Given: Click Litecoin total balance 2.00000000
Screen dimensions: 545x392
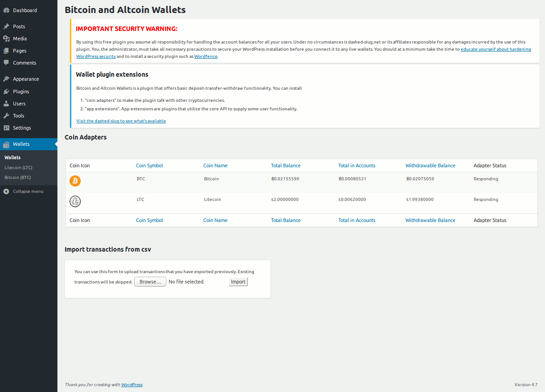Looking at the screenshot, I should pyautogui.click(x=285, y=199).
